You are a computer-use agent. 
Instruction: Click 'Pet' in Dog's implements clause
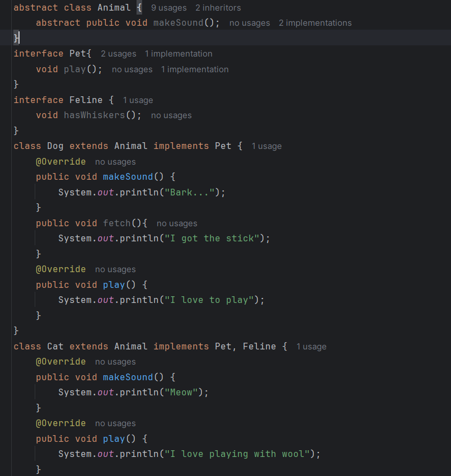point(223,146)
